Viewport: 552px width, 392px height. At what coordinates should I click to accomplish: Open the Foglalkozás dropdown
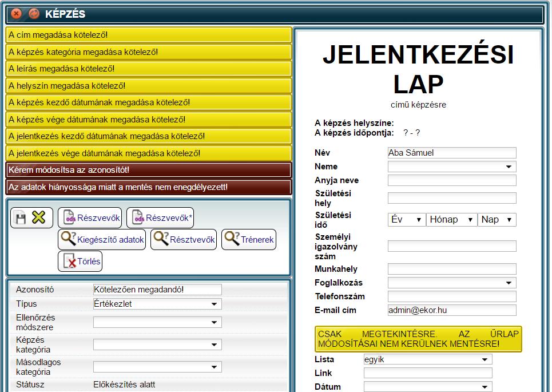pos(452,283)
